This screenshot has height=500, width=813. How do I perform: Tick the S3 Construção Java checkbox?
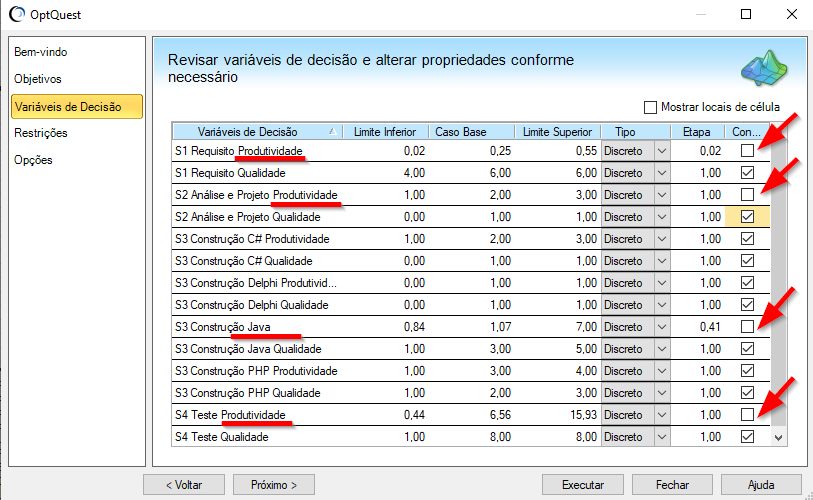pos(747,327)
